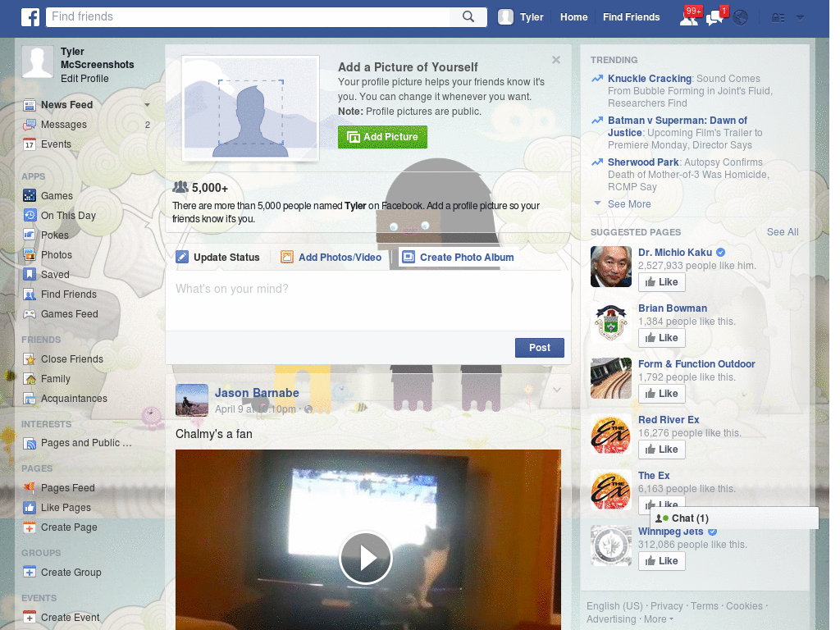This screenshot has height=630, width=840.
Task: Click the Create Page plus icon
Action: [30, 527]
